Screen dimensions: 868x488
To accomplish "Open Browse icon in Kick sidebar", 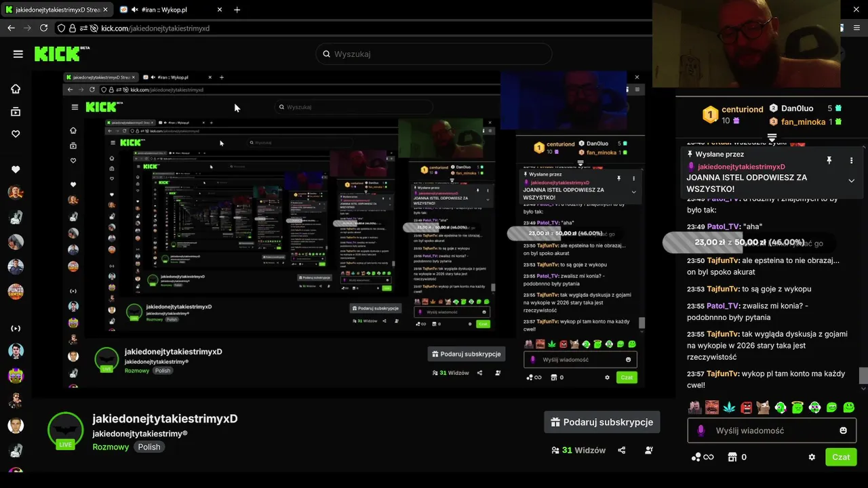I will tap(16, 112).
